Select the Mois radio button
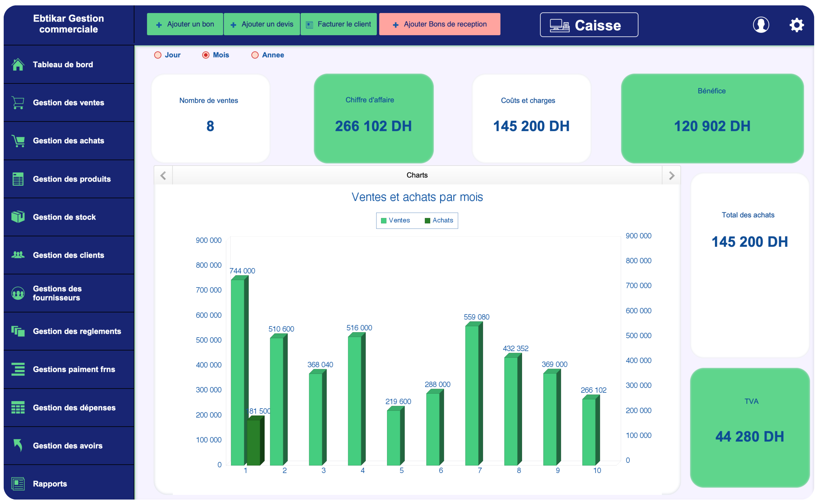Image resolution: width=817 pixels, height=504 pixels. pos(206,55)
